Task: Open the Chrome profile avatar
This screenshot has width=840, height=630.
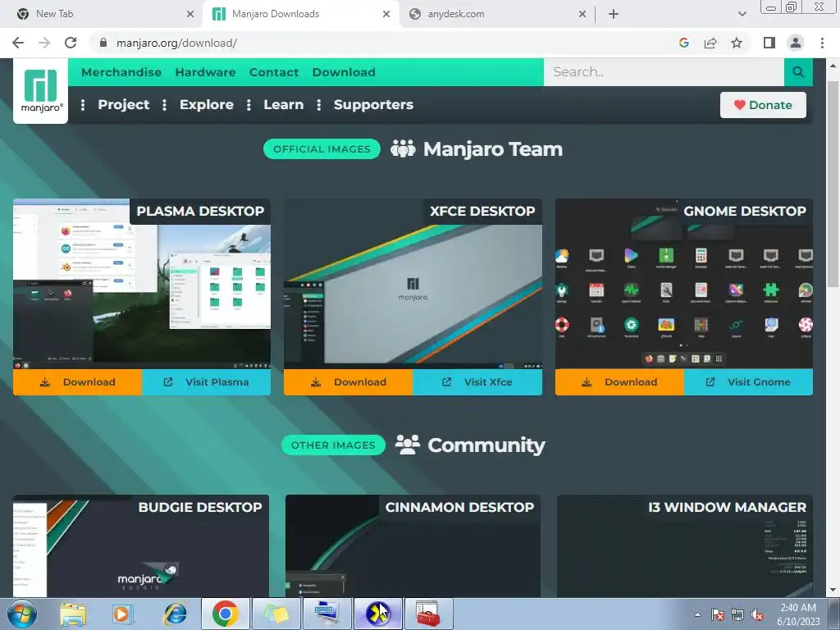Action: click(796, 43)
